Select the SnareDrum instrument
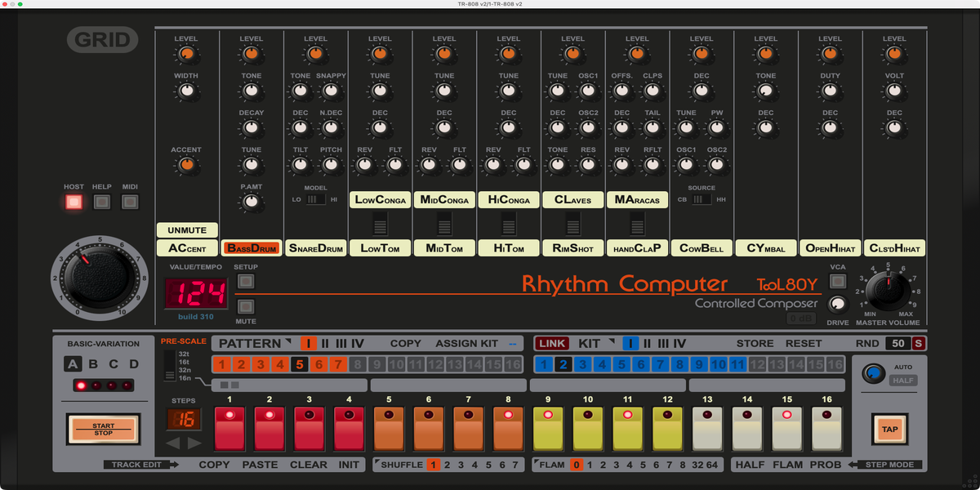Image resolution: width=980 pixels, height=490 pixels. tap(316, 248)
